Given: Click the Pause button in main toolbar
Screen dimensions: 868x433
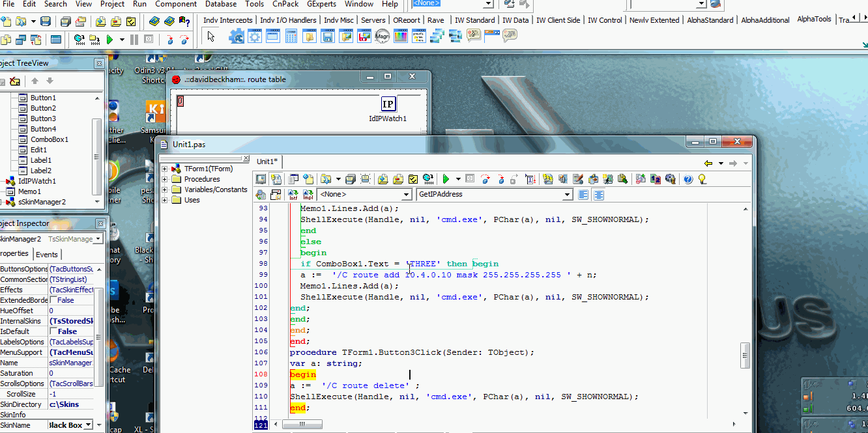Looking at the screenshot, I should 134,40.
